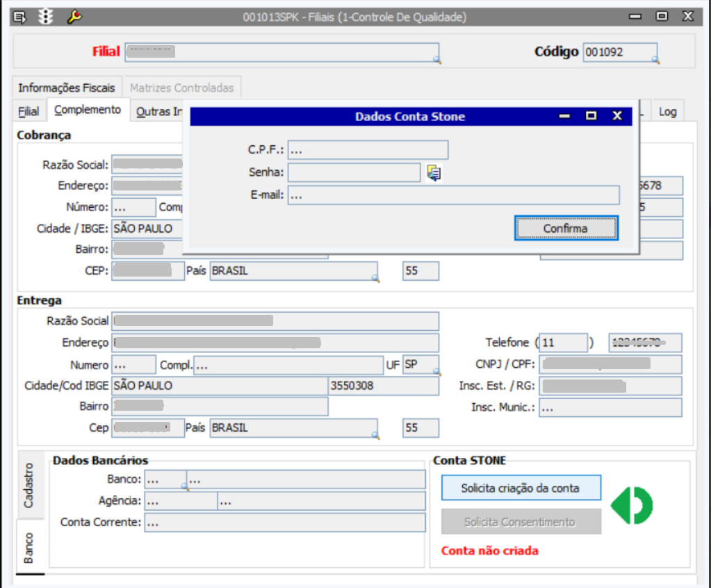711x588 pixels.
Task: Click the Filial name field
Action: [x=282, y=52]
